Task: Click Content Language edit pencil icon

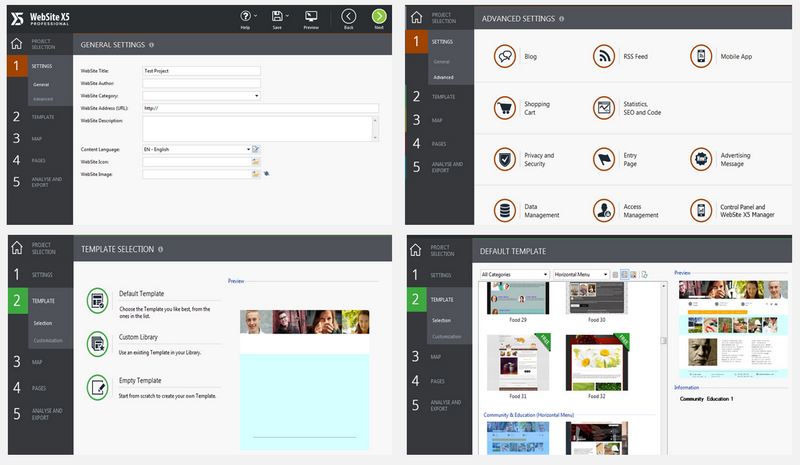Action: pyautogui.click(x=256, y=149)
